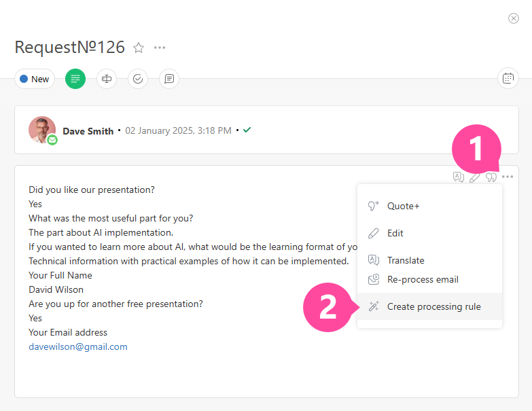
Task: Select Translate in the context menu
Action: [405, 260]
